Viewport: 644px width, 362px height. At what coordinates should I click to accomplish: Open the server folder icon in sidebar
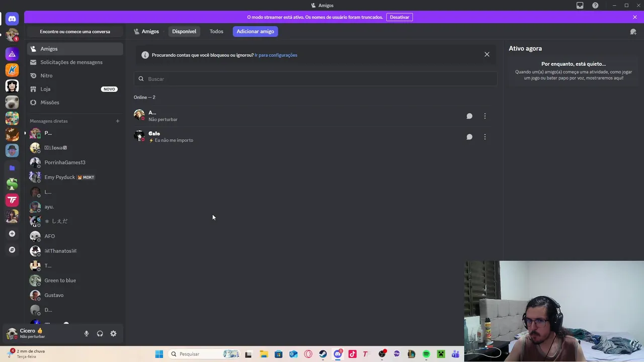[x=12, y=168]
